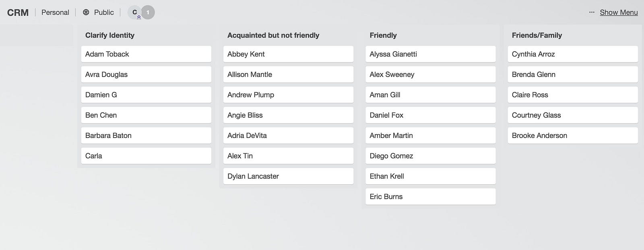Open the Eric Burns card
The width and height of the screenshot is (644, 250).
tap(430, 196)
